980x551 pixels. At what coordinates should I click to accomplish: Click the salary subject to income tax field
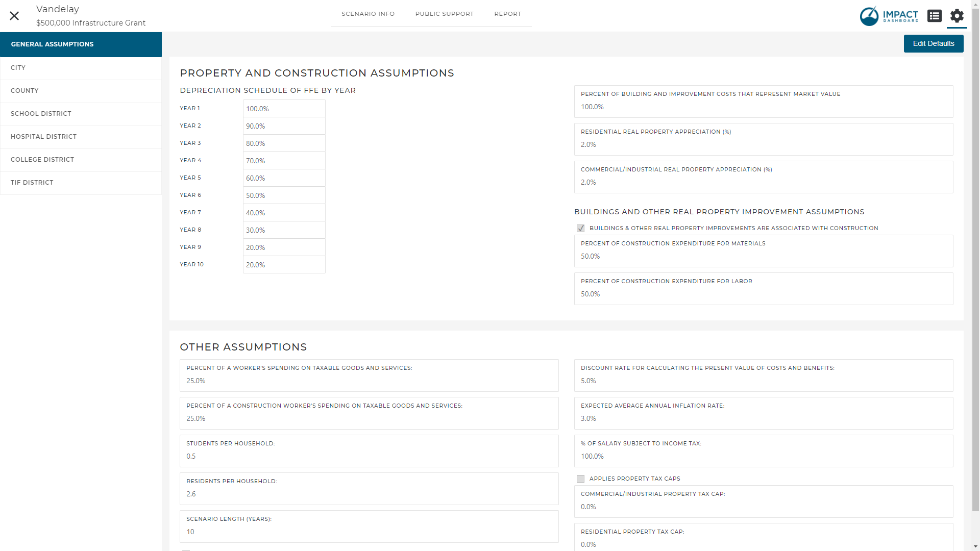tap(764, 451)
